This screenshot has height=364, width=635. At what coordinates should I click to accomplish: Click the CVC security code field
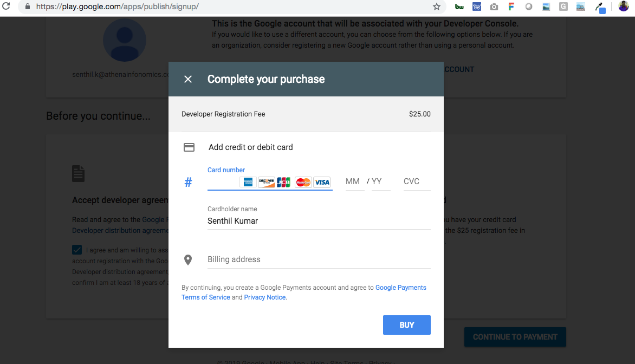click(417, 181)
